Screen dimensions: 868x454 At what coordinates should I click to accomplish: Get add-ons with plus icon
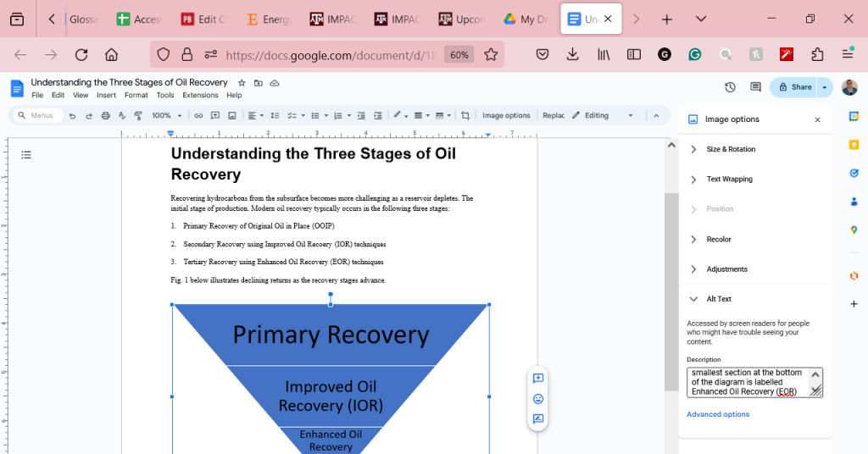pyautogui.click(x=854, y=304)
